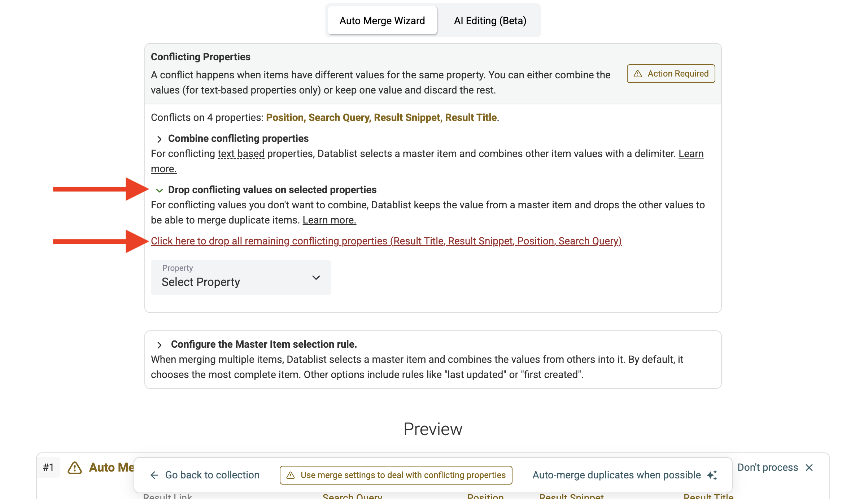Screen dimensions: 868x499
Task: Click warning icon in merge settings button
Action: click(x=291, y=475)
